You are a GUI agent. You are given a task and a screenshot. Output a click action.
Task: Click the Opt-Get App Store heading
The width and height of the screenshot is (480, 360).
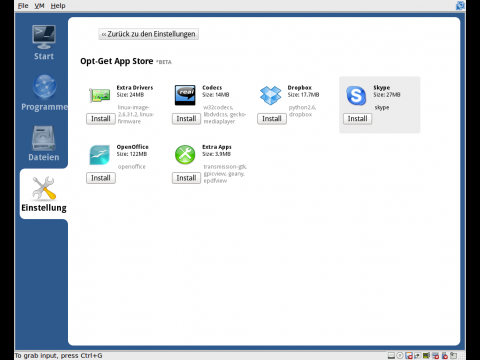117,61
